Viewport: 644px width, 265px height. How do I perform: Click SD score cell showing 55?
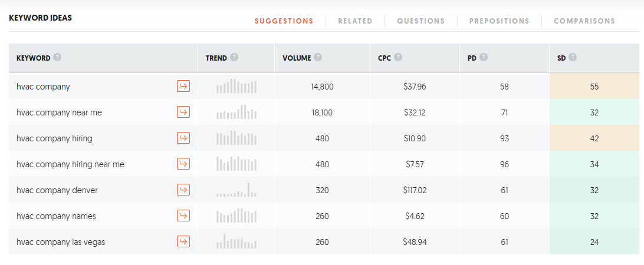click(594, 87)
